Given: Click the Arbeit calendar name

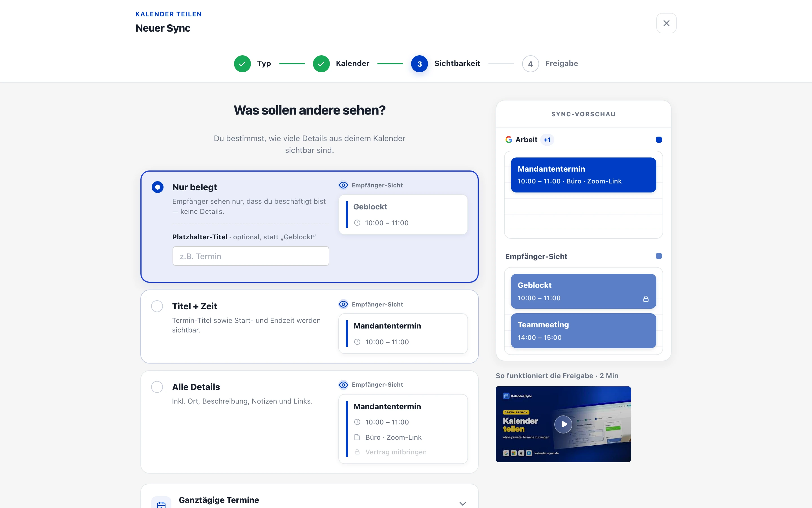Looking at the screenshot, I should pos(526,140).
